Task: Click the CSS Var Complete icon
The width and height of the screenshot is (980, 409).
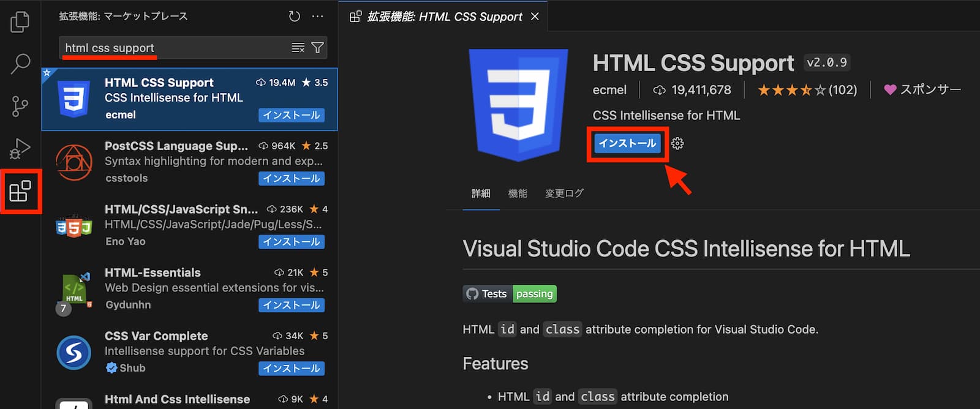Action: pos(74,352)
